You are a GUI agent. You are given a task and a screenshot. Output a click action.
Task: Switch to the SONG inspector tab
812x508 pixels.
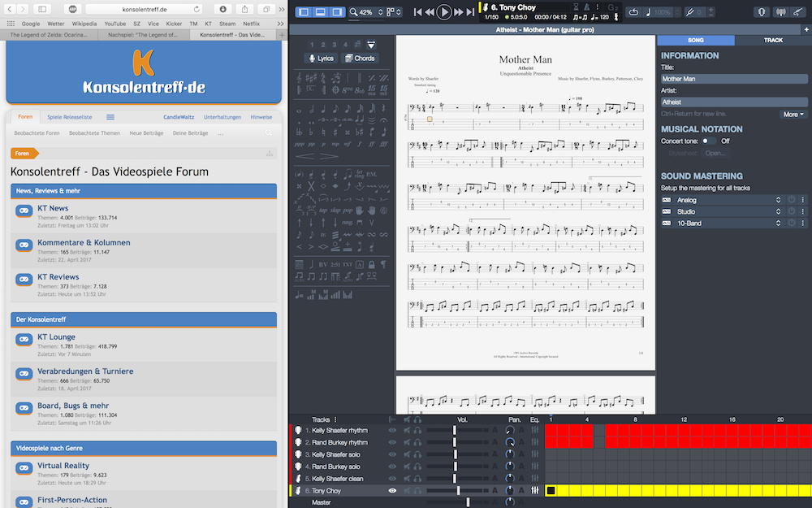click(696, 40)
